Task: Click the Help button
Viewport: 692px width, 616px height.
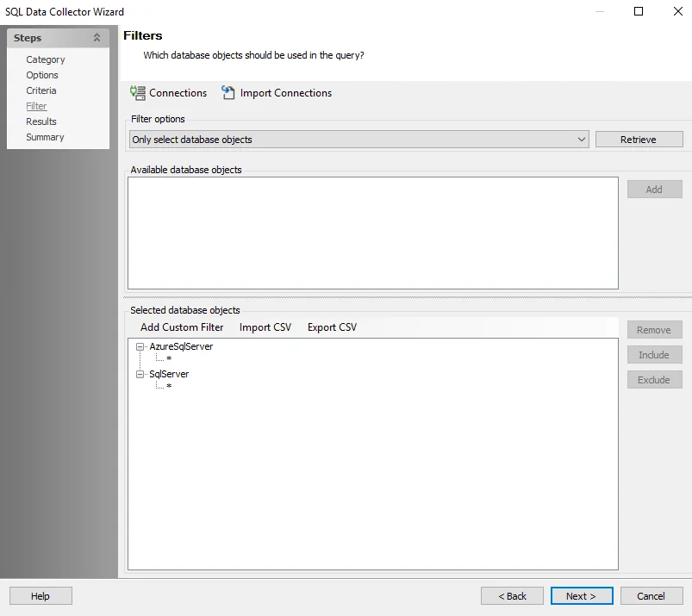Action: (x=41, y=596)
